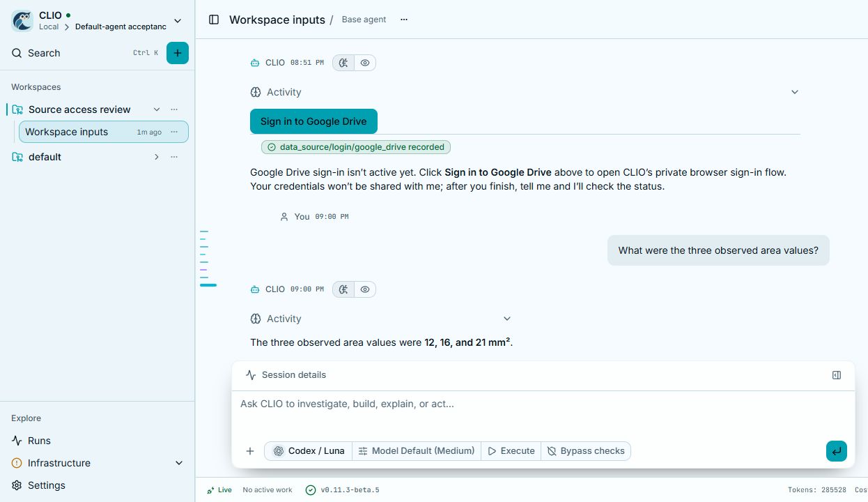Click the CLIO bird logo avatar

click(22, 21)
